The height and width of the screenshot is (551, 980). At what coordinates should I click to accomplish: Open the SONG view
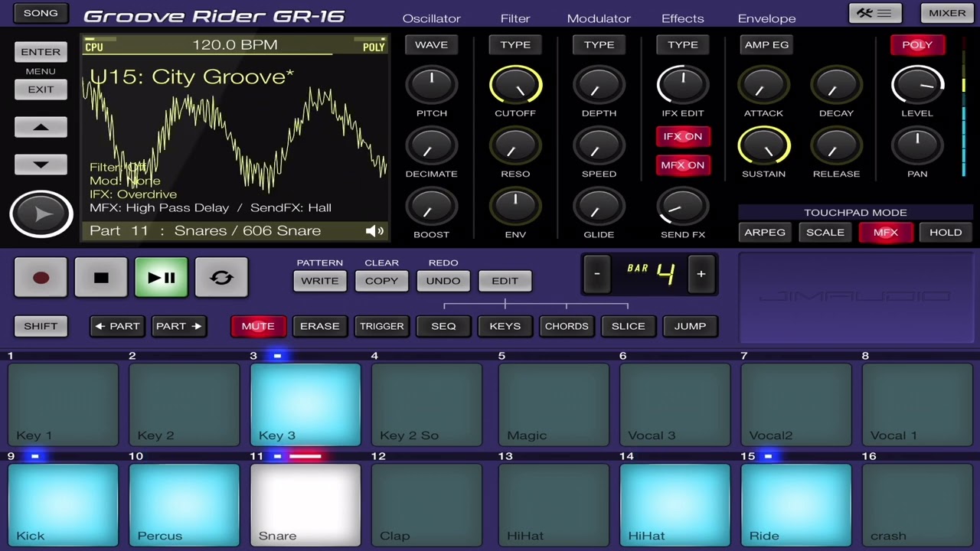tap(41, 13)
